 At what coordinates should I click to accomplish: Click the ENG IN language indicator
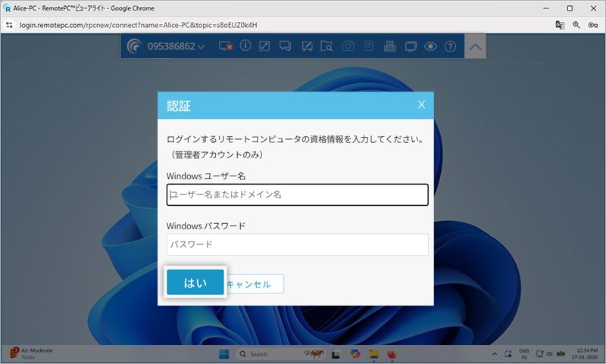[523, 354]
